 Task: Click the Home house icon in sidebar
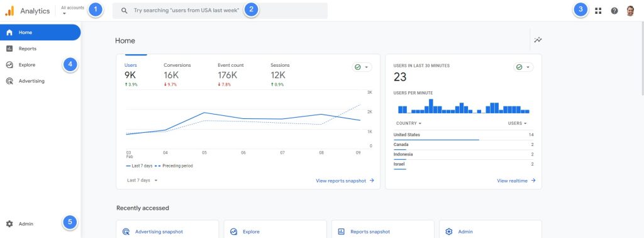[x=9, y=33]
